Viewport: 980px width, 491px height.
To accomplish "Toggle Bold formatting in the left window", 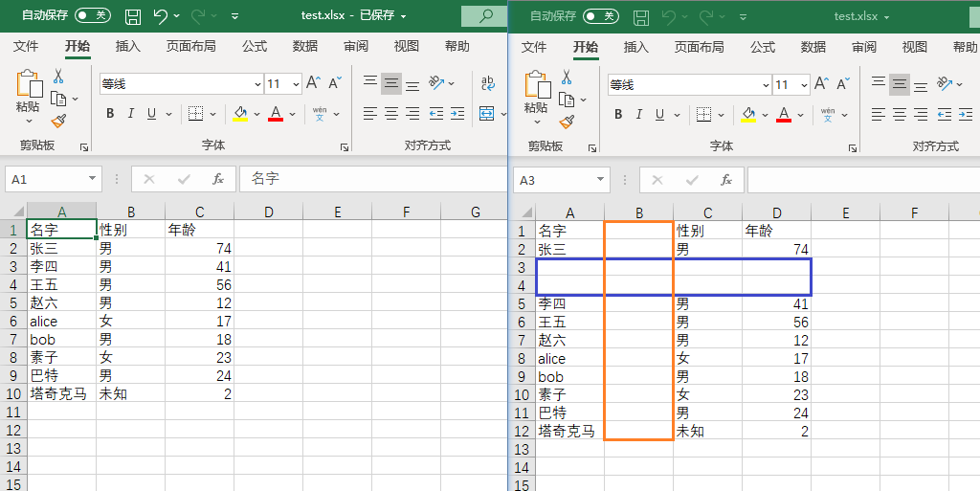I will (x=110, y=114).
